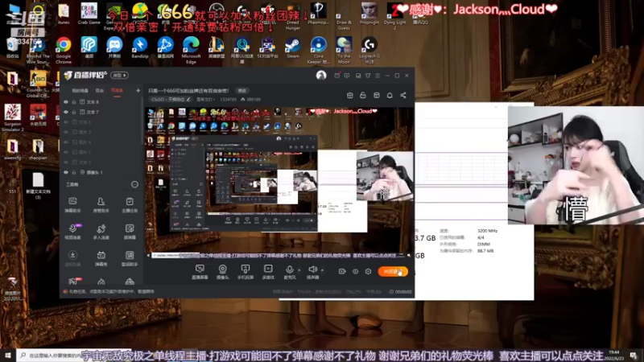The width and height of the screenshot is (644, 362).
Task: Add a 多媒体 media source
Action: [268, 272]
